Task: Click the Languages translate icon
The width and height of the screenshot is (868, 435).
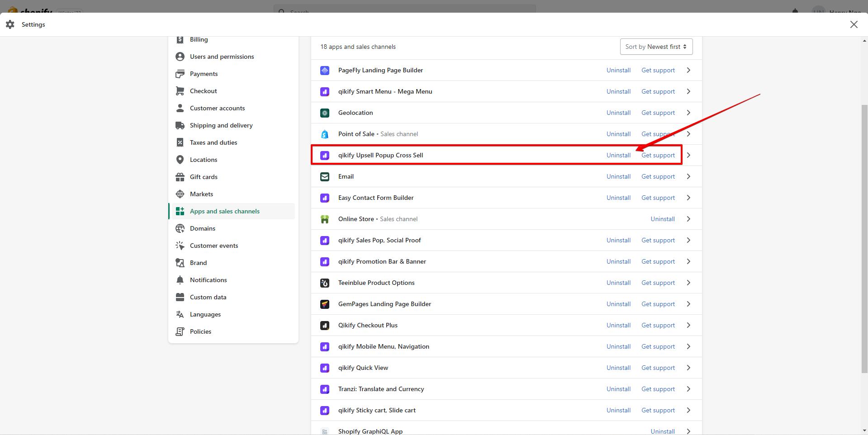Action: tap(180, 314)
